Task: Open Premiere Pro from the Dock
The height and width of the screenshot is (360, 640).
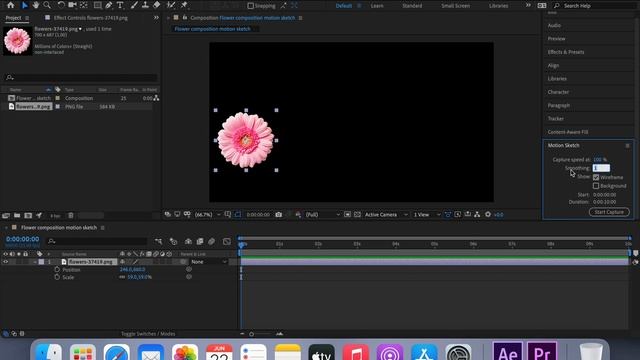Action: [x=542, y=351]
